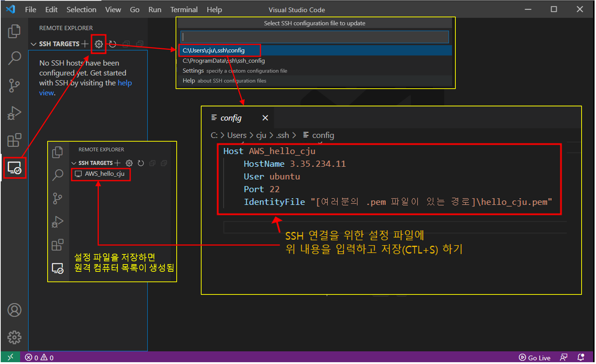This screenshot has width=596, height=364.
Task: Open Run and Debug view in main activity bar
Action: click(14, 113)
